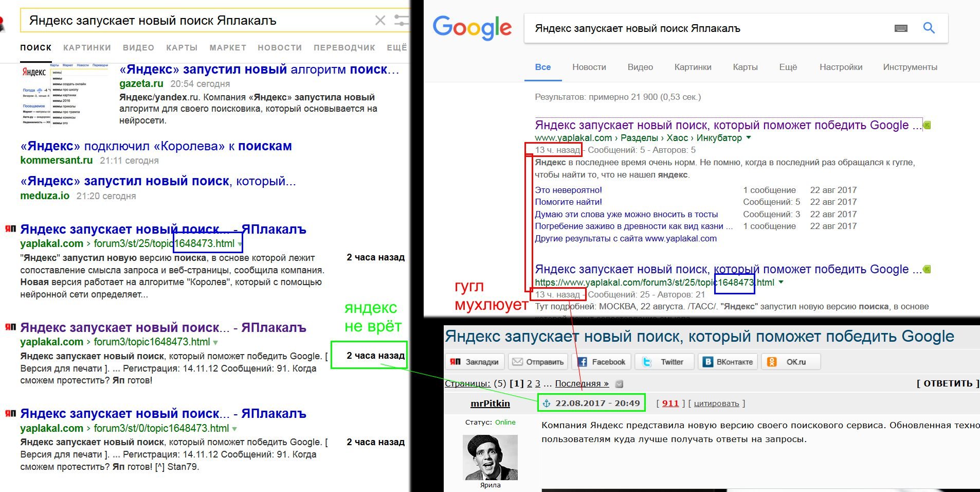
Task: Open first Google result title link
Action: (728, 125)
